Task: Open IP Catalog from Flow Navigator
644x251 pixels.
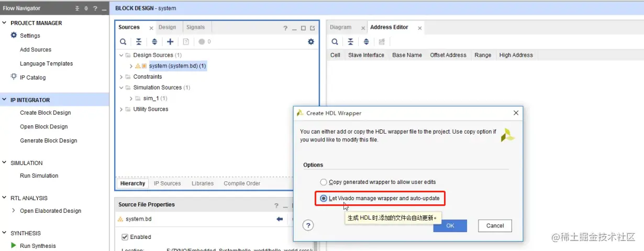Action: tap(32, 78)
